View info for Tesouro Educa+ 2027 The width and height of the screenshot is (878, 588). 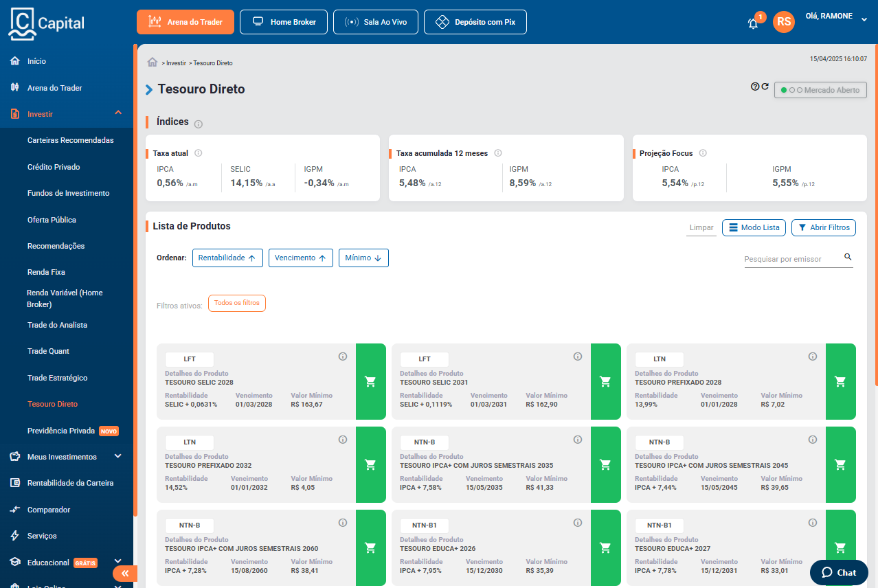click(x=813, y=523)
